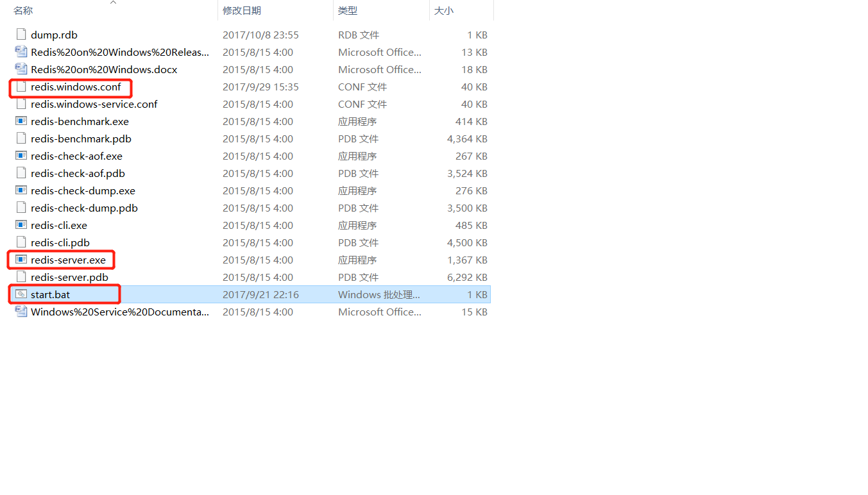
Task: Sort files by the 类型 column header
Action: pos(348,11)
